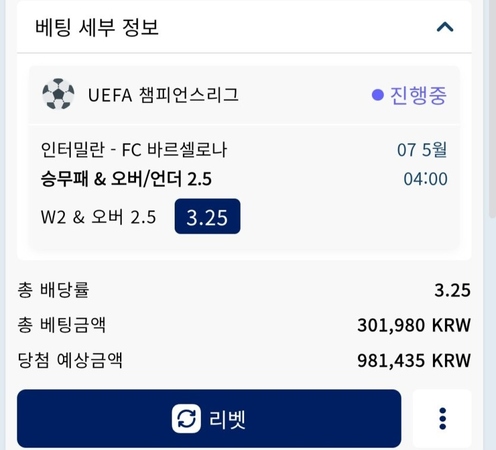Click the 04:00 match time

pyautogui.click(x=425, y=179)
